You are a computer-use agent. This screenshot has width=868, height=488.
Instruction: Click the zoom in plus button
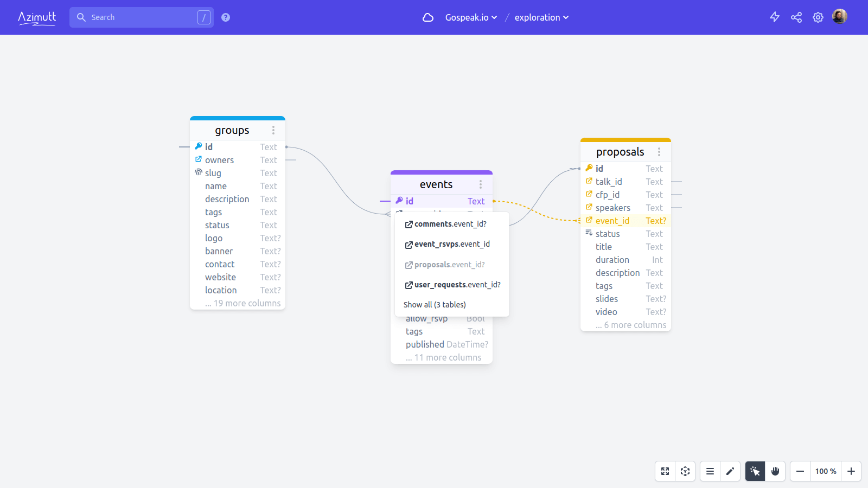coord(851,471)
